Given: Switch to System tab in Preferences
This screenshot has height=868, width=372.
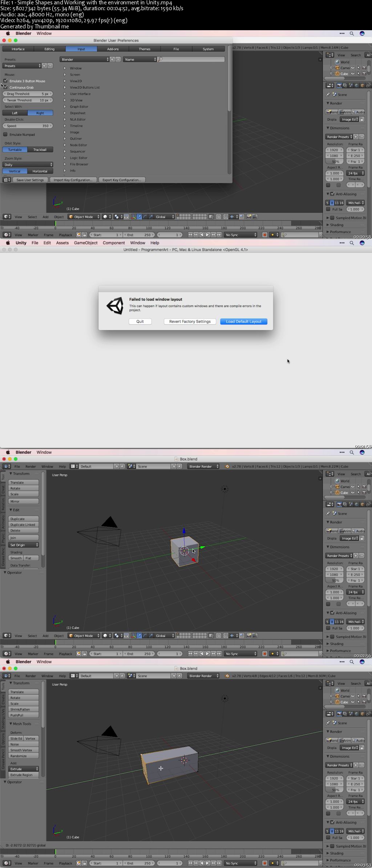Looking at the screenshot, I should coord(208,49).
